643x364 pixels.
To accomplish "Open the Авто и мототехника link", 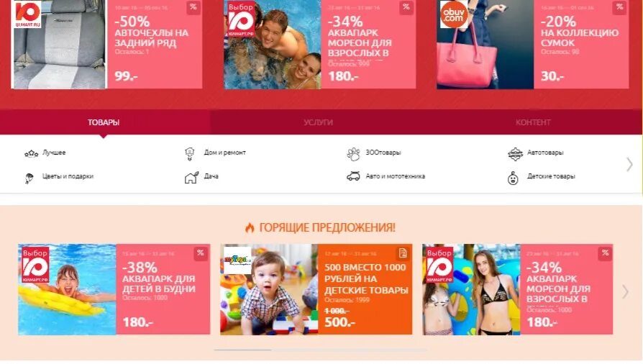I will [395, 176].
